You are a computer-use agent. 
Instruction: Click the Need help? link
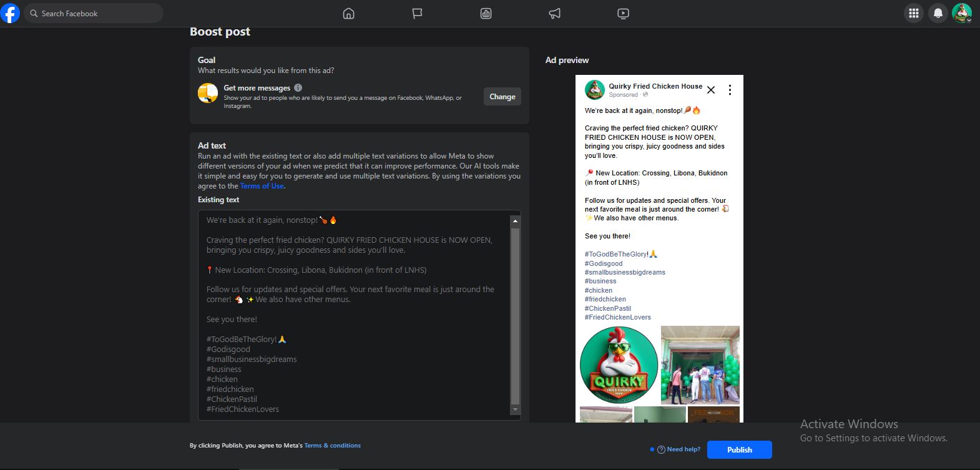pyautogui.click(x=684, y=449)
